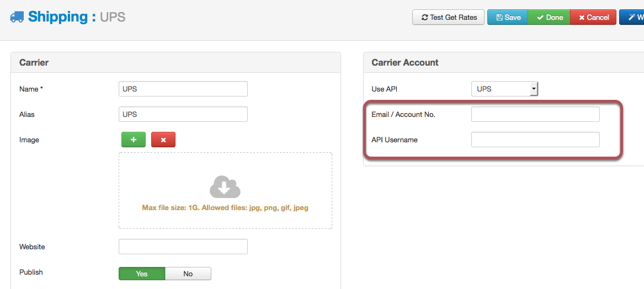Click the API Username field
The height and width of the screenshot is (289, 644).
(x=535, y=140)
